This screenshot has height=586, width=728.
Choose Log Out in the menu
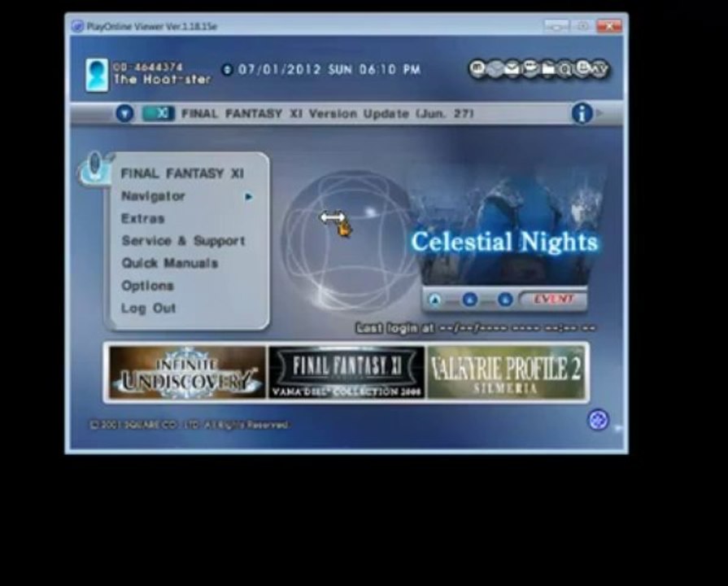(148, 308)
